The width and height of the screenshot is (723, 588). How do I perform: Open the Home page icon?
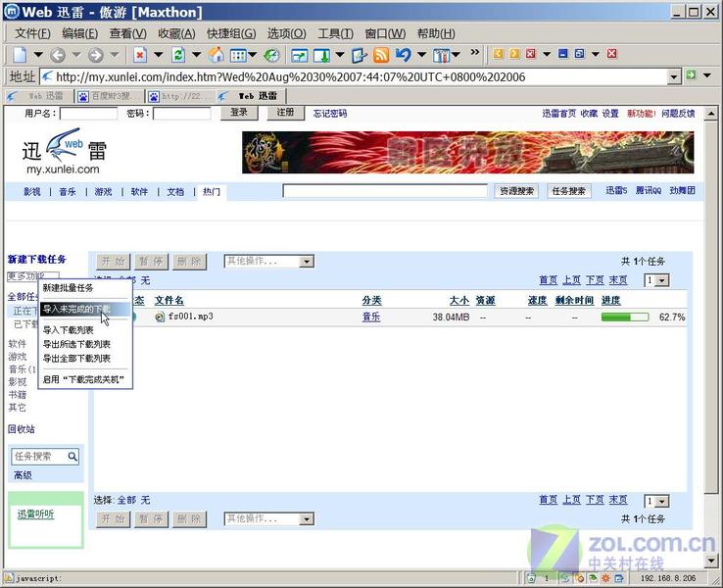216,55
